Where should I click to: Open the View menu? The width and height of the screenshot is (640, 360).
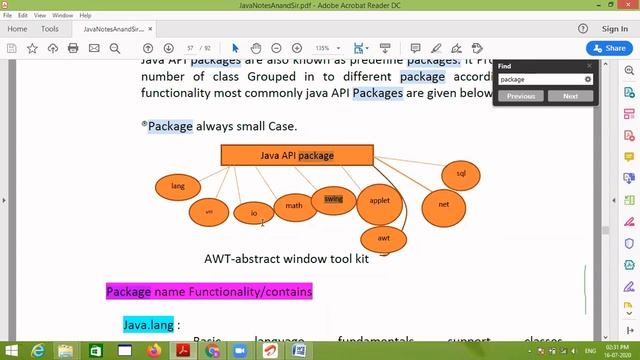pos(40,15)
